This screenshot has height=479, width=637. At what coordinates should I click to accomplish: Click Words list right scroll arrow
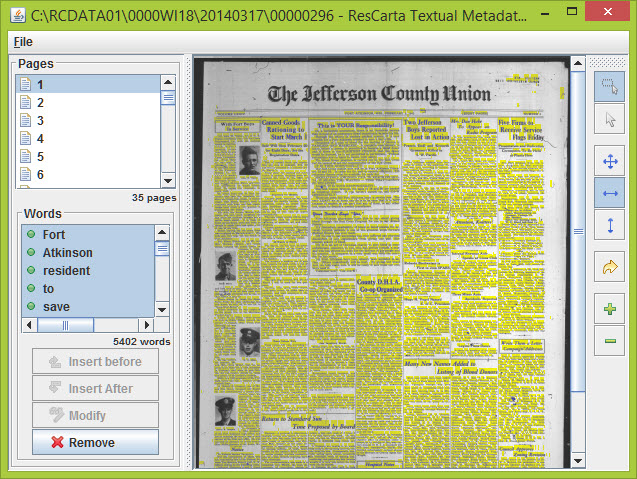[147, 325]
